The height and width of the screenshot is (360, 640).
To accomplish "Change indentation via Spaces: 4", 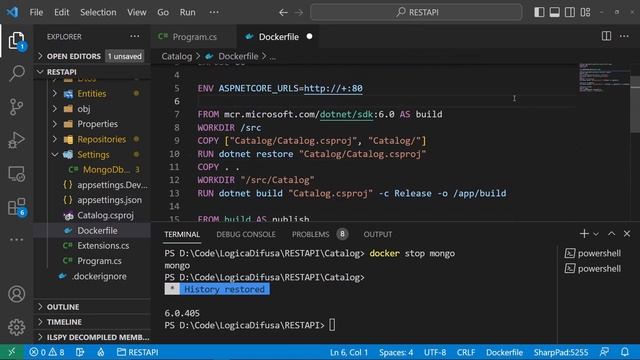I will tap(396, 352).
